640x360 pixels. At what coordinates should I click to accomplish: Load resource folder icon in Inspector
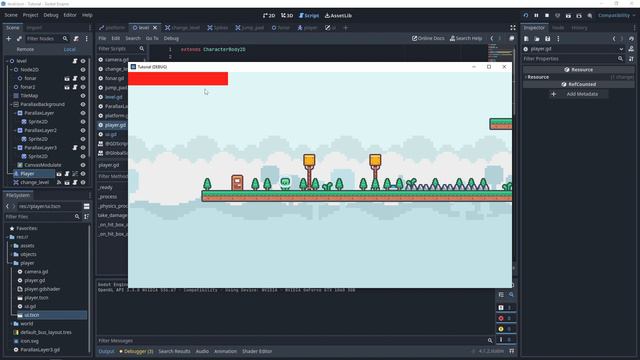(x=537, y=39)
